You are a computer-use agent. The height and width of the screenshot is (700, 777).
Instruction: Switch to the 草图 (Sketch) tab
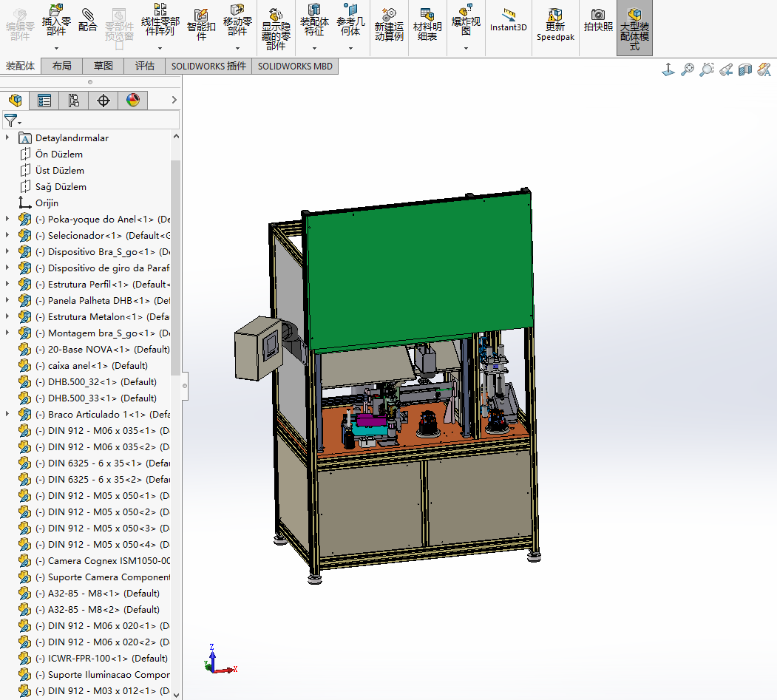(x=104, y=66)
